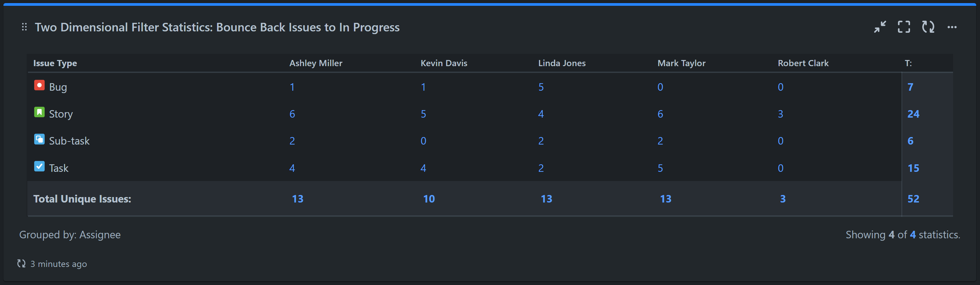
Task: Click the small refresh icon near the timestamp
Action: (x=21, y=263)
